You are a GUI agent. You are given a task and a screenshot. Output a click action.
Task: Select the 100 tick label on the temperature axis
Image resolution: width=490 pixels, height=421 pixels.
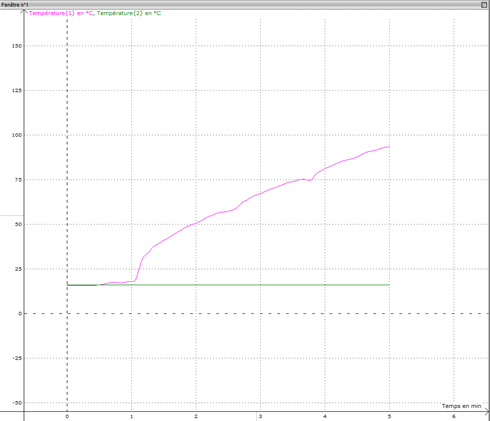[17, 135]
